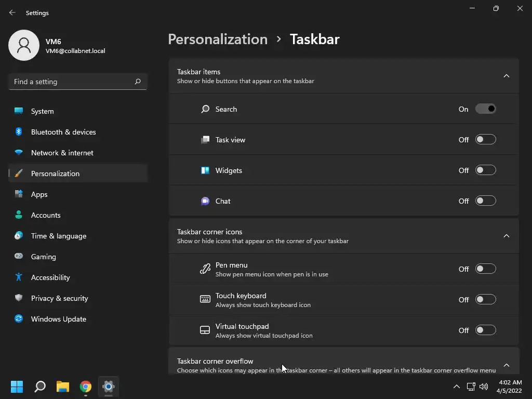Collapse the Taskbar corner icons section
Screen dimensions: 532x399
pyautogui.click(x=506, y=236)
